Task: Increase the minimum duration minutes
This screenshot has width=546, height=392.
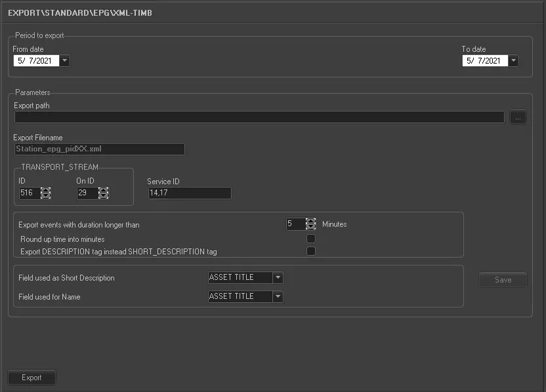Action: pyautogui.click(x=311, y=221)
